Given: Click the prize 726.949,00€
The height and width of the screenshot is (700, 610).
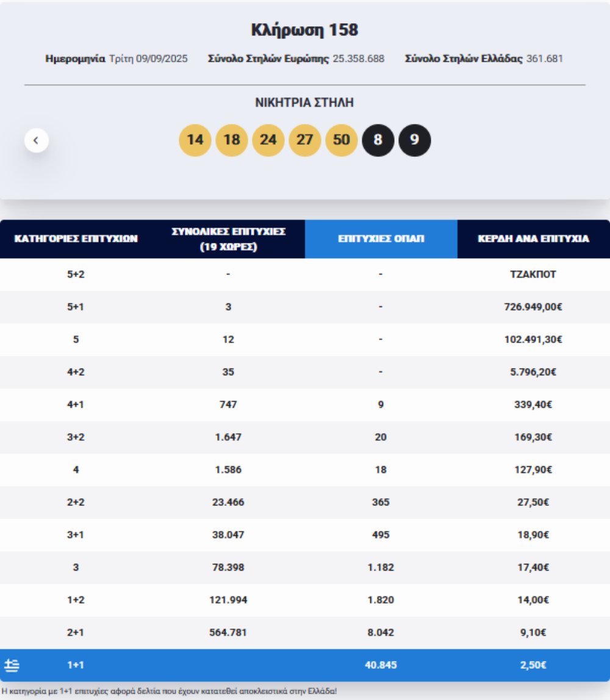Looking at the screenshot, I should 533,307.
